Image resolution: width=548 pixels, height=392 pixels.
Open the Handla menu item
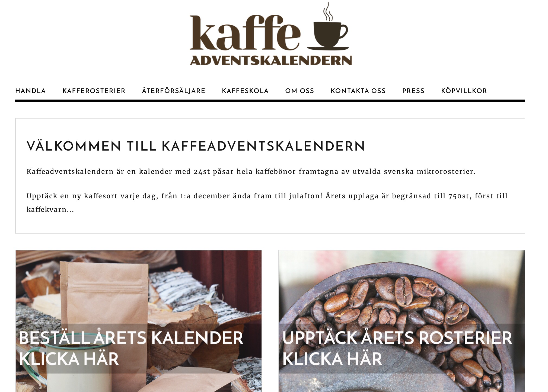[30, 91]
